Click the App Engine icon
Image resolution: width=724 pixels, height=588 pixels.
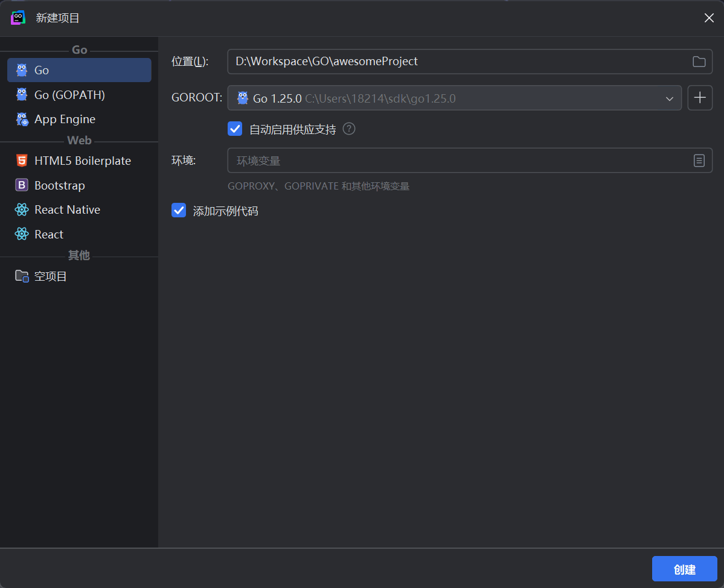point(22,119)
